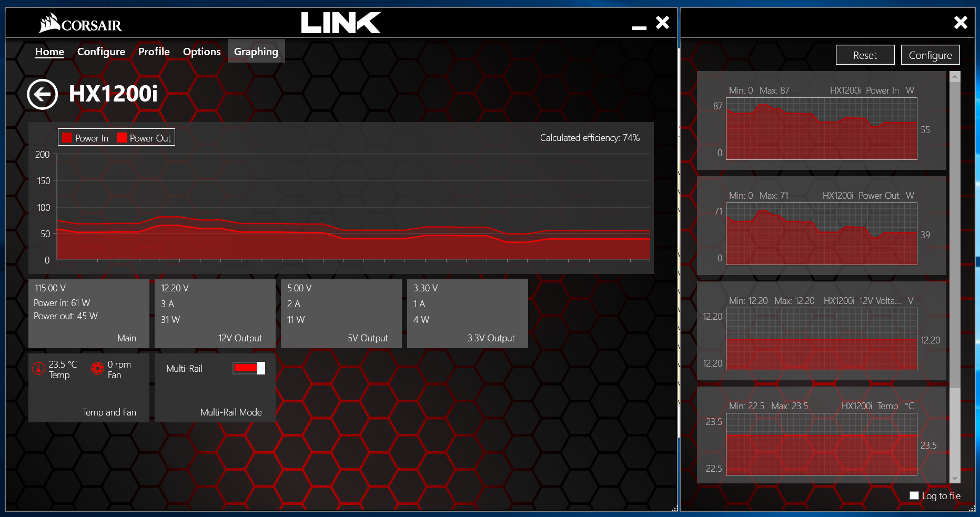Minimize the Corsair Link window

click(639, 27)
